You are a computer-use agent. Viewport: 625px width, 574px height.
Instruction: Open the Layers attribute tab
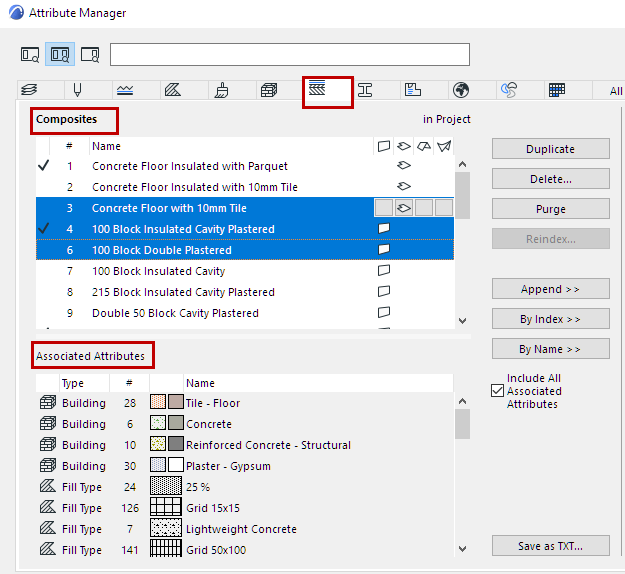pyautogui.click(x=29, y=90)
